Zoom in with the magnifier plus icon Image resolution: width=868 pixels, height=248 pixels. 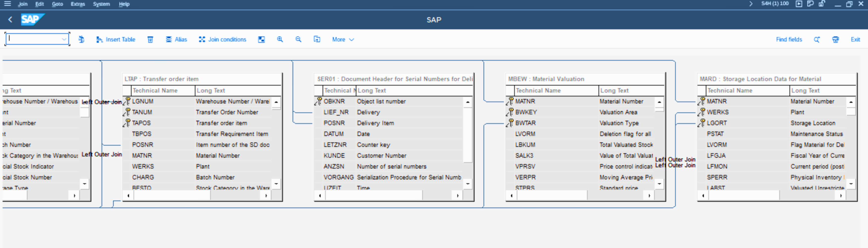click(280, 39)
